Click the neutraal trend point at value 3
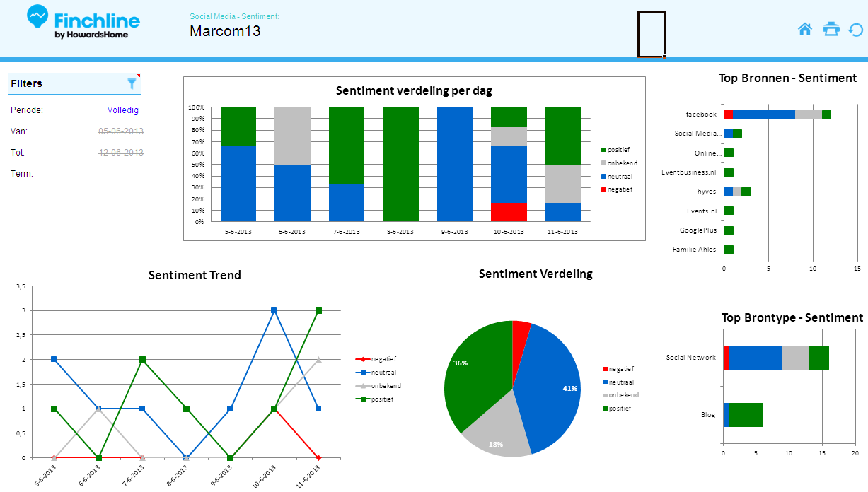868x492 pixels. tap(274, 310)
